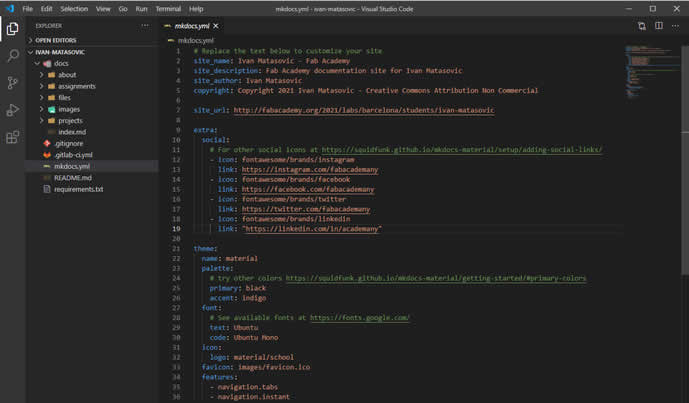Click 'navigation.tabs' on line 35
689x403 pixels.
pyautogui.click(x=247, y=387)
